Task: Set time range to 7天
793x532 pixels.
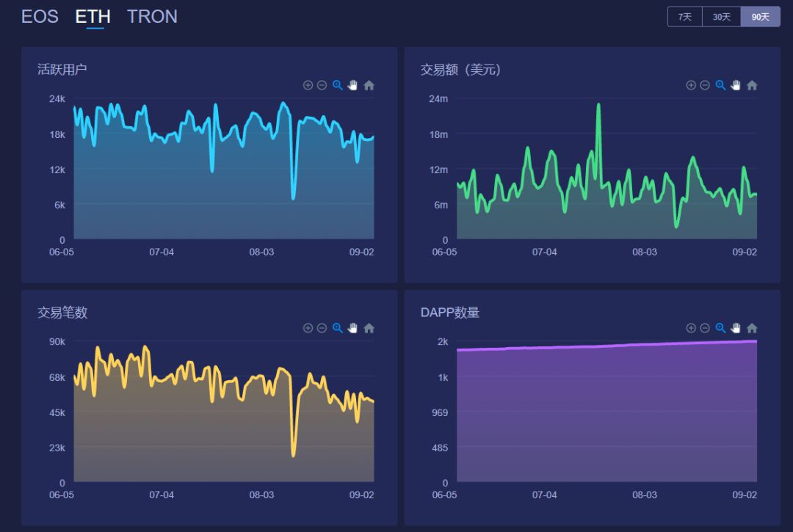Action: tap(685, 17)
